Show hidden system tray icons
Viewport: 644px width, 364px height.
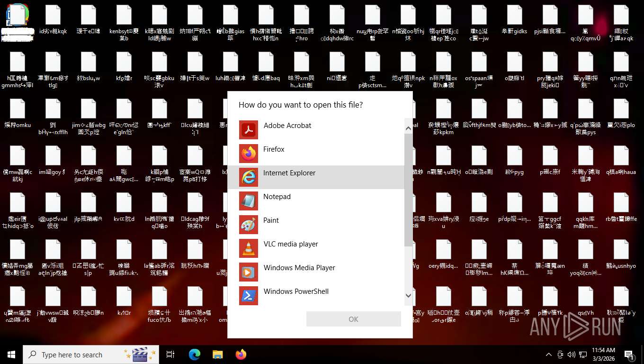pos(549,355)
